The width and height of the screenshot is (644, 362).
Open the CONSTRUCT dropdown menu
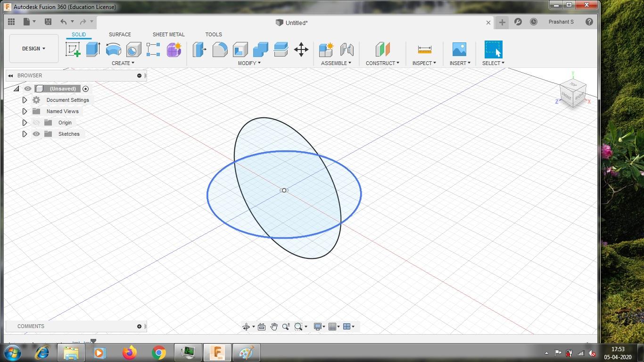click(x=382, y=63)
